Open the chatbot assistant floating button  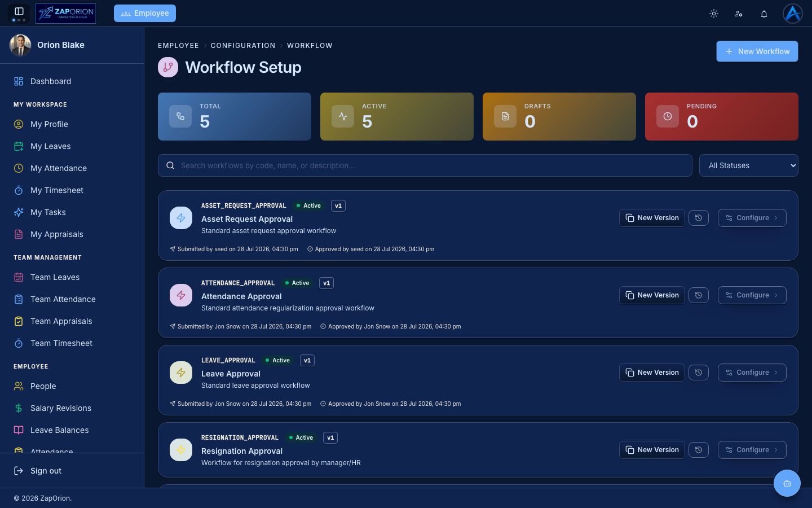pos(787,483)
